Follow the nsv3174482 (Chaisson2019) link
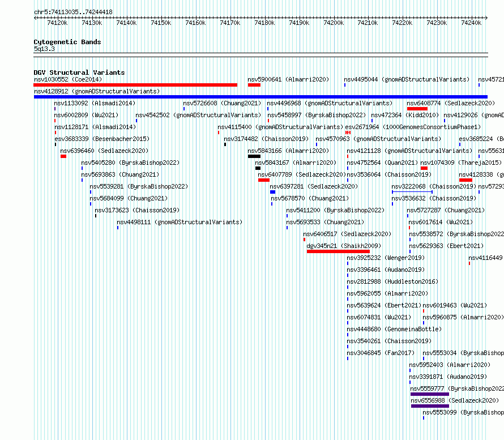 pos(266,139)
